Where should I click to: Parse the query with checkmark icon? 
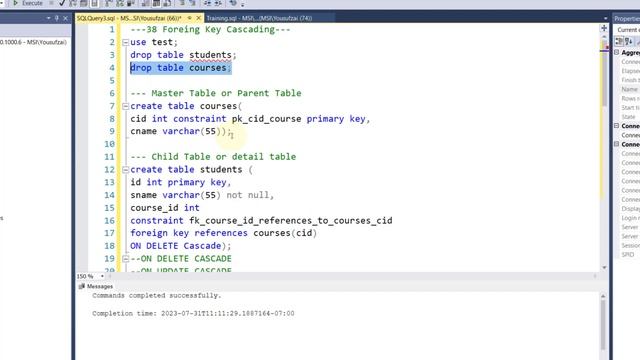click(x=62, y=3)
